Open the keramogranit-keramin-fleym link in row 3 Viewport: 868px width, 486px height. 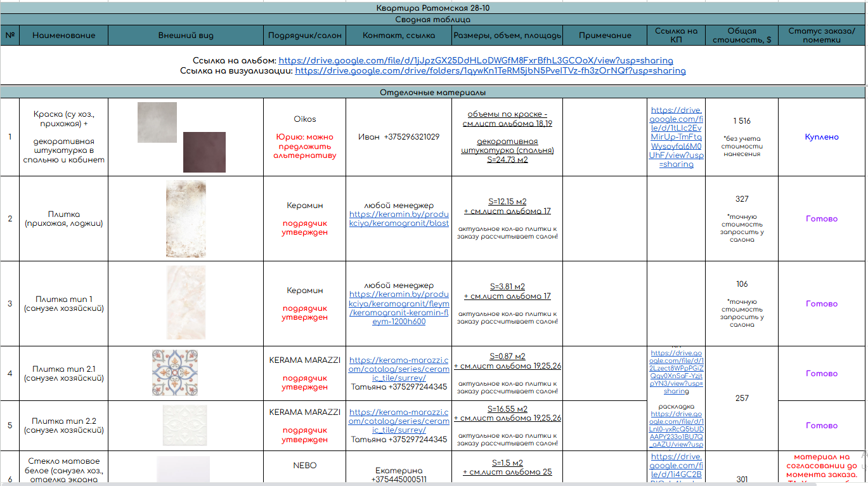(x=399, y=308)
